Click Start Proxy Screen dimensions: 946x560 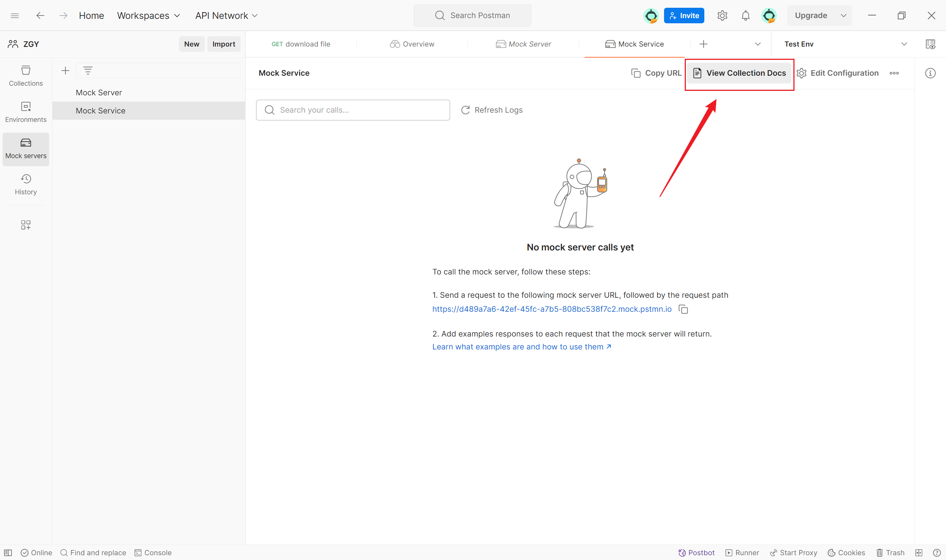793,553
